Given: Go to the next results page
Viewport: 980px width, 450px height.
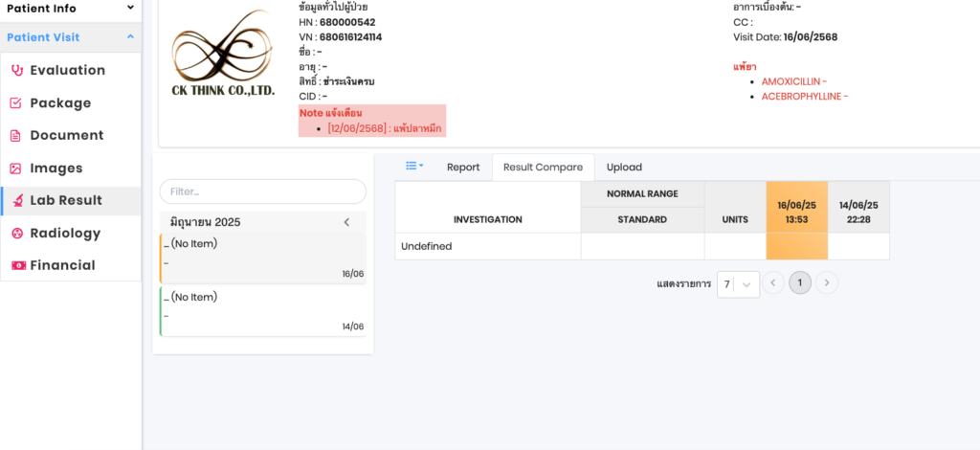Looking at the screenshot, I should (x=827, y=283).
